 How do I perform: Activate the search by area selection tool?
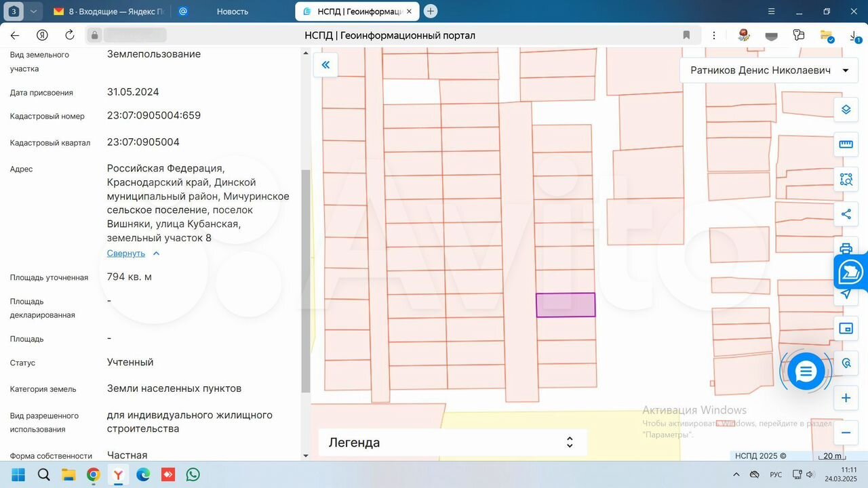click(846, 180)
